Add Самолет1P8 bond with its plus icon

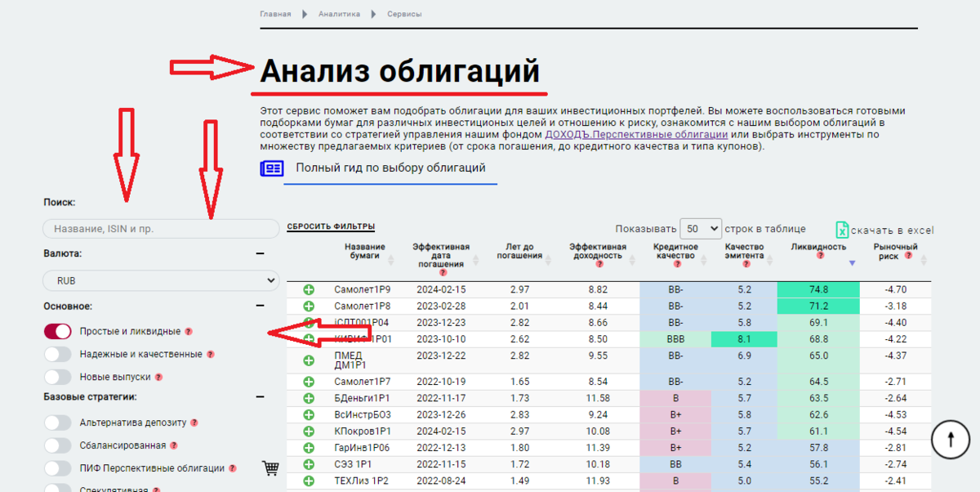pyautogui.click(x=309, y=306)
